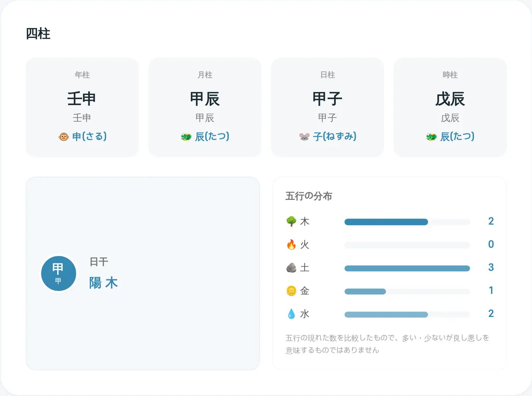
Task: Click the mouse emoji in the 日柱 card
Action: (x=304, y=137)
